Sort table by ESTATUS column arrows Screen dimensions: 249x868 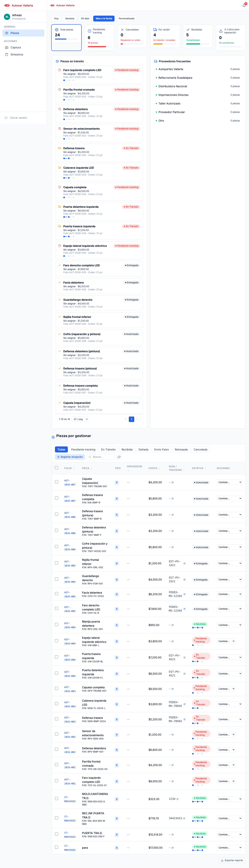[x=205, y=468]
